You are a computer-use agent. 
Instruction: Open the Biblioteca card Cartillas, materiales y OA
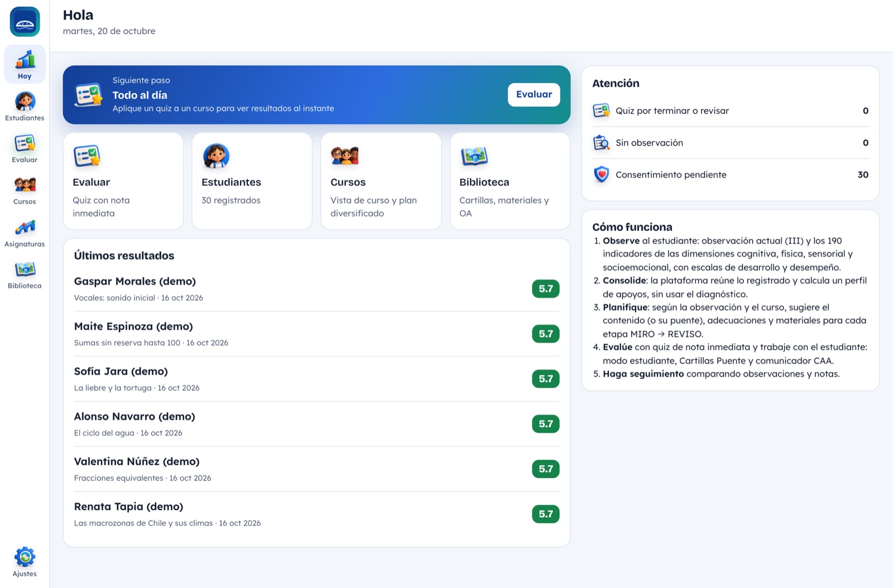point(510,181)
